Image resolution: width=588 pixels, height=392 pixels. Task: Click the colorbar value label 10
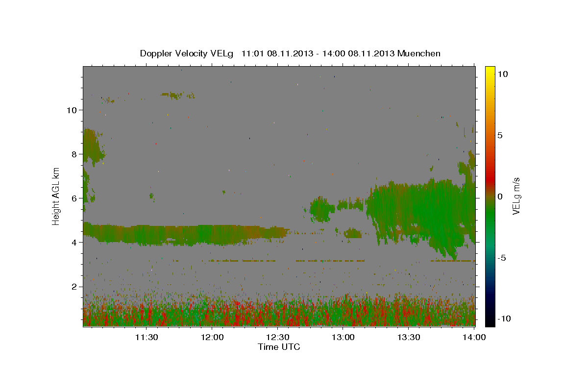pyautogui.click(x=502, y=73)
